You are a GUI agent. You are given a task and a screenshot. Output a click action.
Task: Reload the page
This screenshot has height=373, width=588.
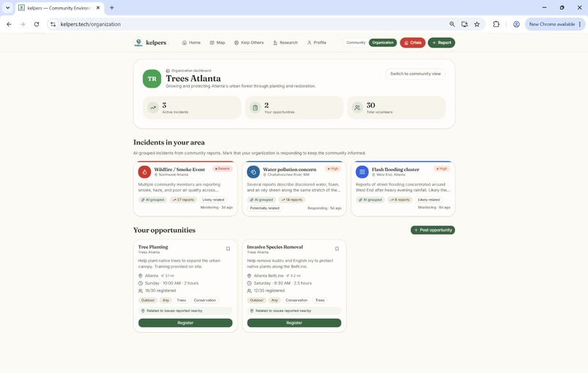click(x=36, y=24)
